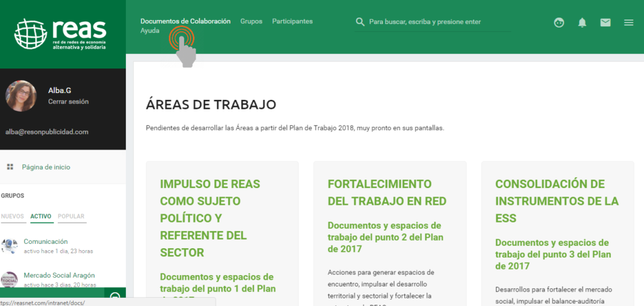Click the Mercado Social Aragón group avatar
The width and height of the screenshot is (644, 306).
(x=9, y=279)
